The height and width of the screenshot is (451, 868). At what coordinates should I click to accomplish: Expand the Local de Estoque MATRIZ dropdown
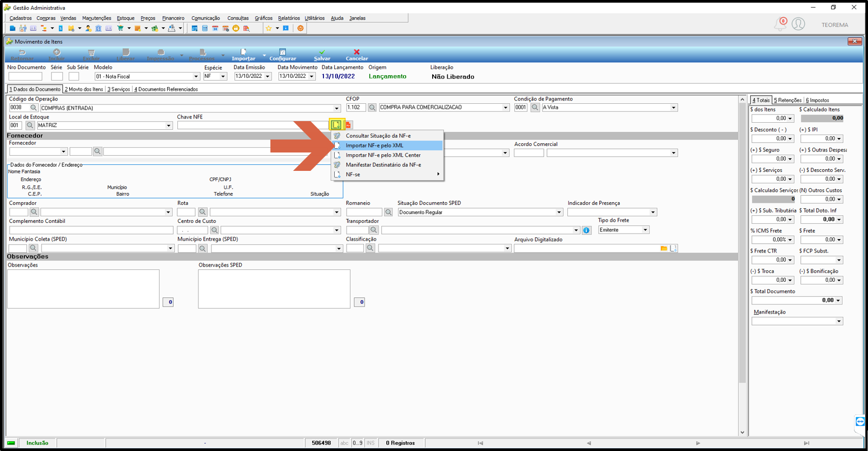click(x=168, y=125)
